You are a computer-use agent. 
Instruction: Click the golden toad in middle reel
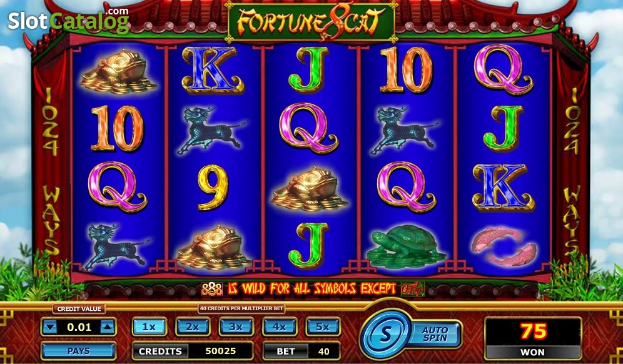310,188
